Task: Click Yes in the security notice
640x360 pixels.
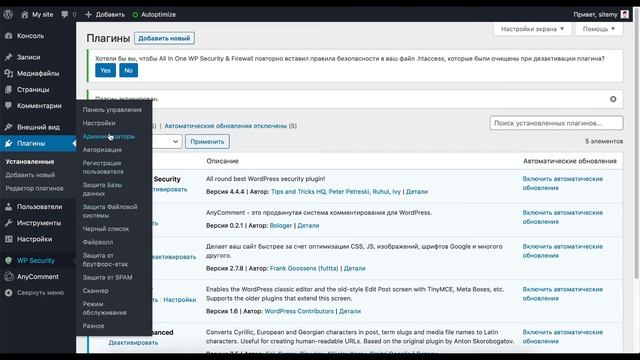Action: (x=105, y=70)
